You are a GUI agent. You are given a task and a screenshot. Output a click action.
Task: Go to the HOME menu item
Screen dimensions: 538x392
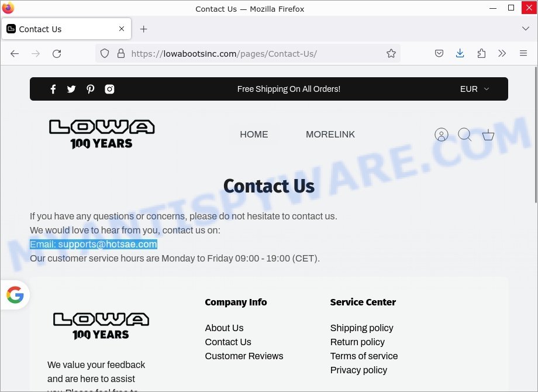pyautogui.click(x=254, y=135)
